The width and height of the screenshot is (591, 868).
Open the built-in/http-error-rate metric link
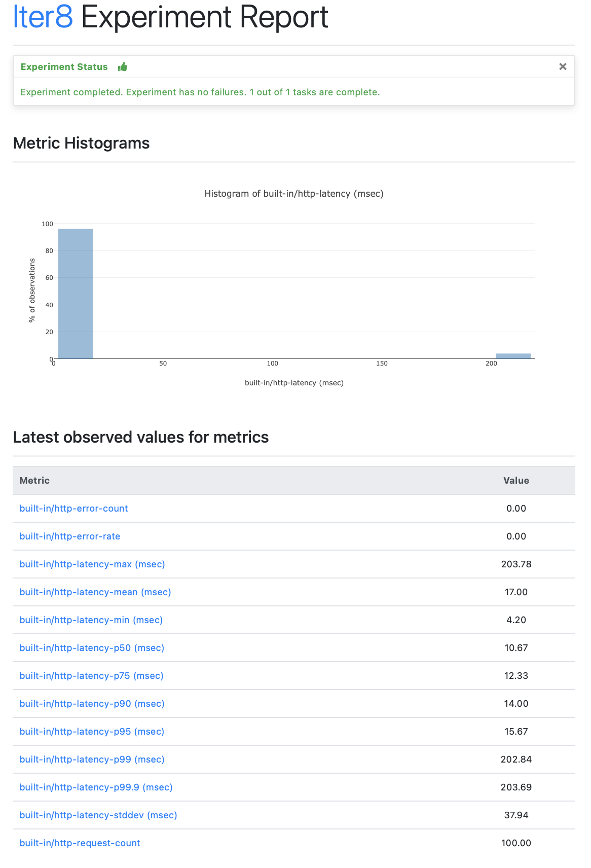tap(70, 536)
